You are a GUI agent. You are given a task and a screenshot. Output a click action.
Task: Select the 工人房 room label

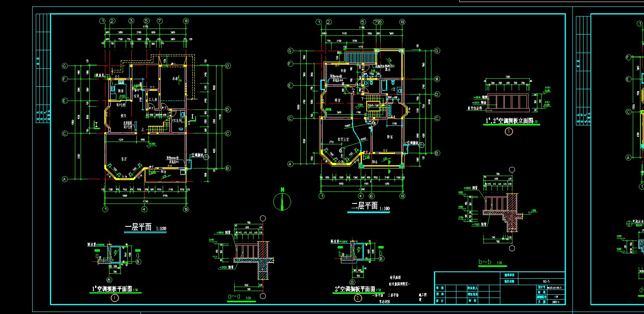(x=153, y=100)
